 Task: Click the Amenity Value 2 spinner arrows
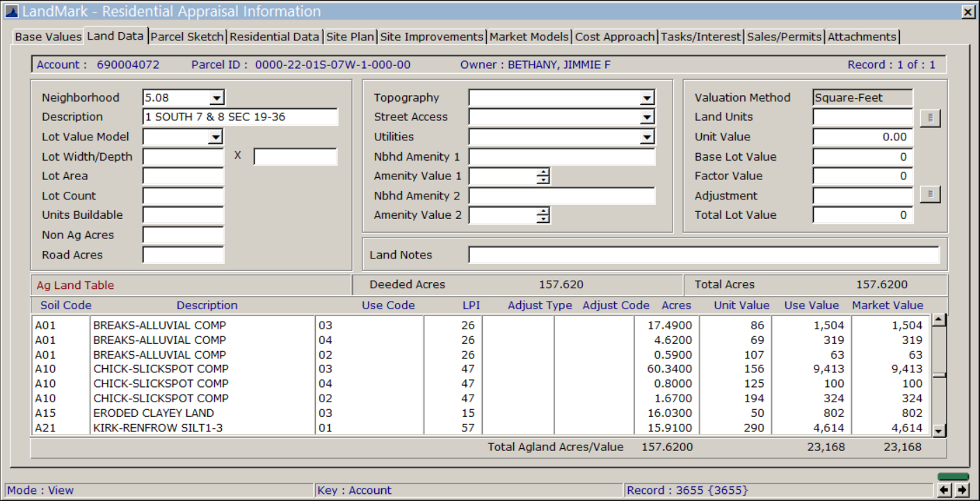pos(543,215)
